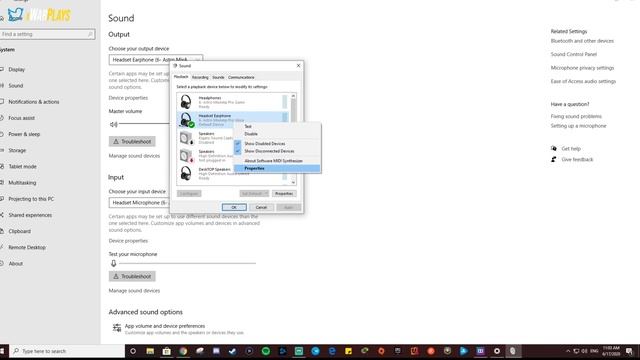The width and height of the screenshot is (640, 360).
Task: Select the disabled Speakers device icon
Action: tap(187, 138)
